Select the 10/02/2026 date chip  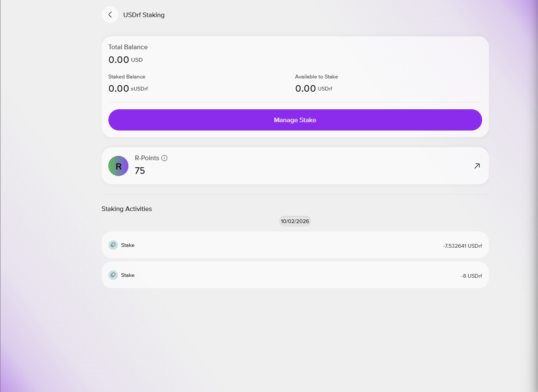(295, 221)
